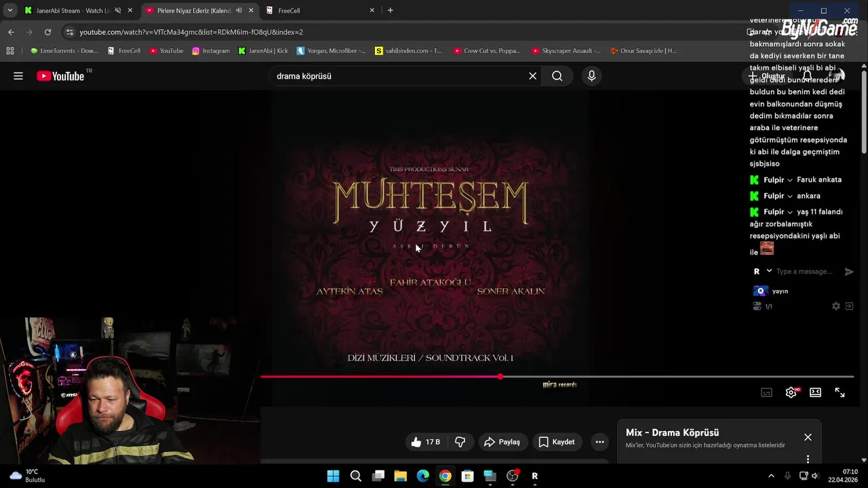868x488 pixels.
Task: Expand Fulpir's yaş 11 message chevron
Action: coord(790,212)
